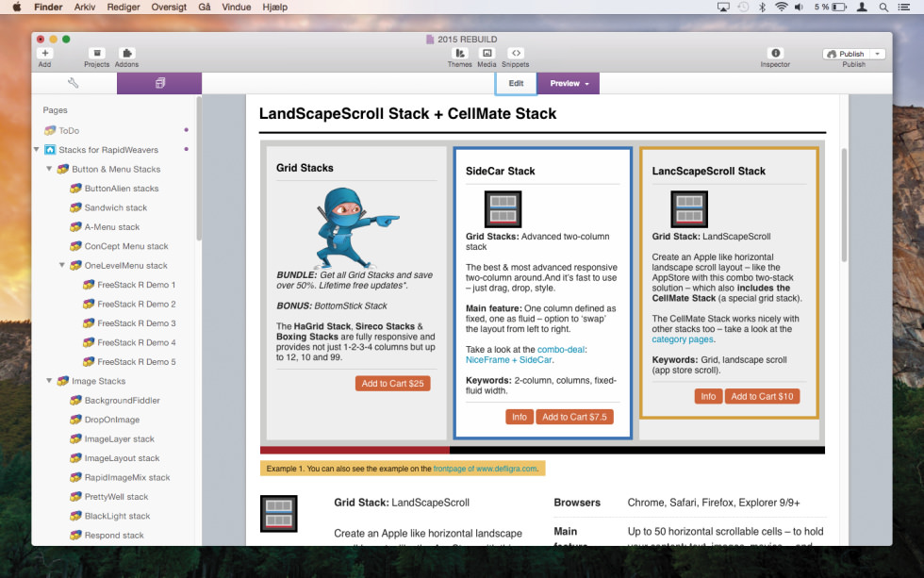Switch to Edit mode tab
The width and height of the screenshot is (924, 578).
pyautogui.click(x=517, y=83)
